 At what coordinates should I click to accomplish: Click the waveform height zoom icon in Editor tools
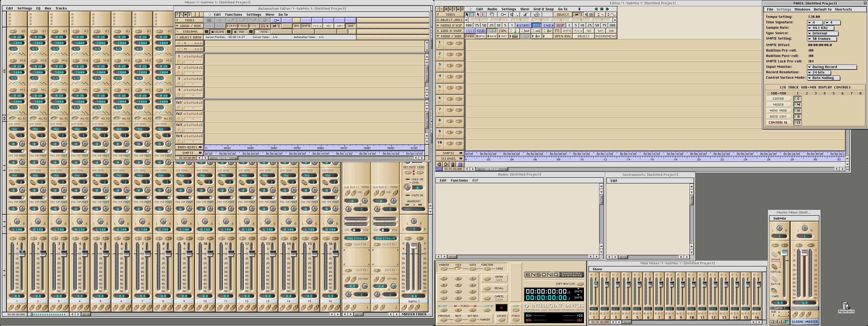coord(612,14)
